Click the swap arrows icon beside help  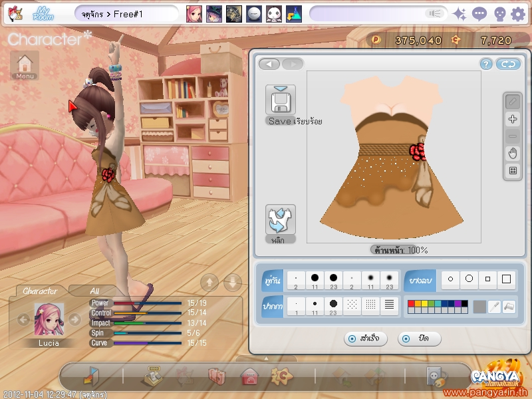[x=508, y=64]
